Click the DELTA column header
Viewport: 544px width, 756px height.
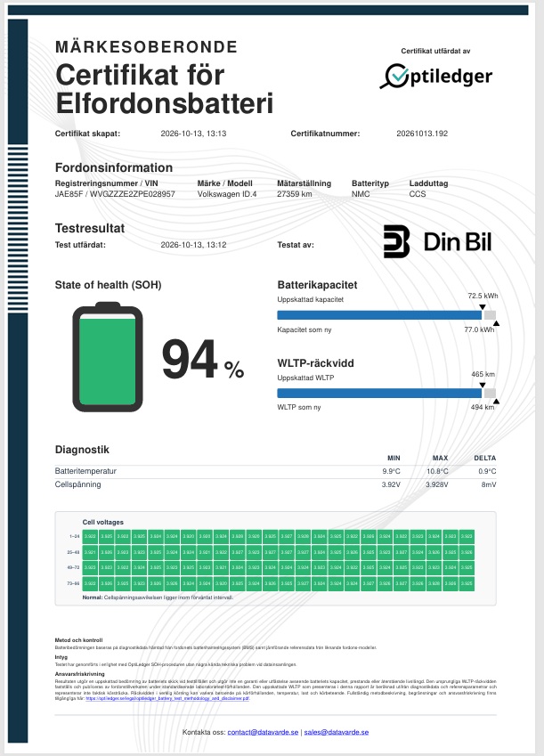[484, 458]
